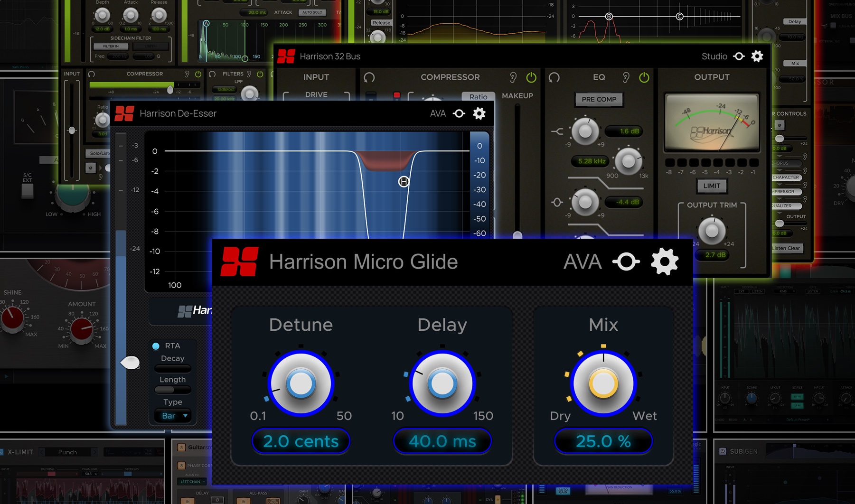This screenshot has width=855, height=504.
Task: Click the 2.0 cents Detune value field
Action: pyautogui.click(x=301, y=441)
